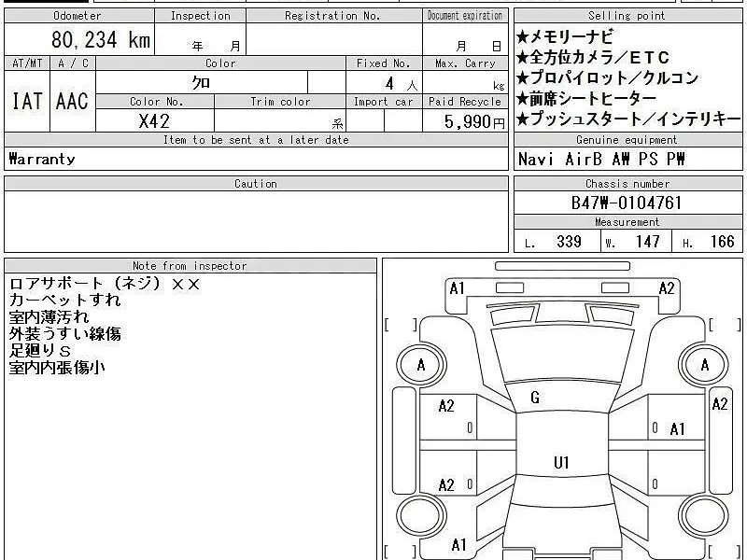This screenshot has width=747, height=560.
Task: Click the Warranty text in later-date items
Action: click(42, 159)
